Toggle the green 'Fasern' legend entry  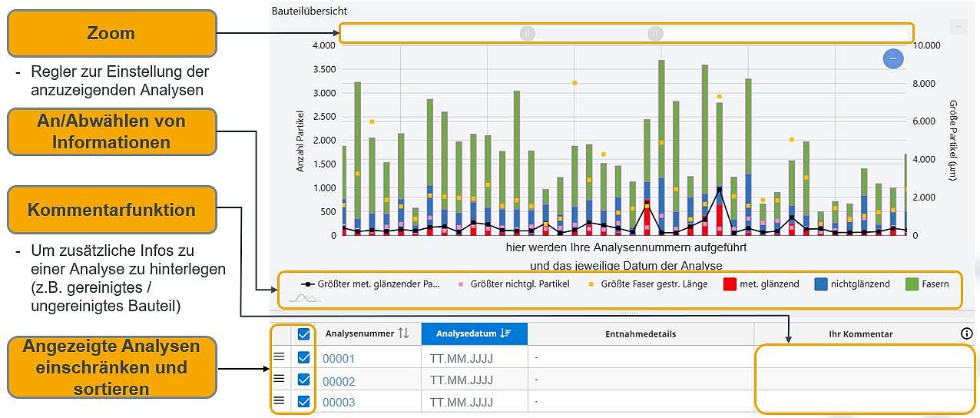[x=927, y=284]
